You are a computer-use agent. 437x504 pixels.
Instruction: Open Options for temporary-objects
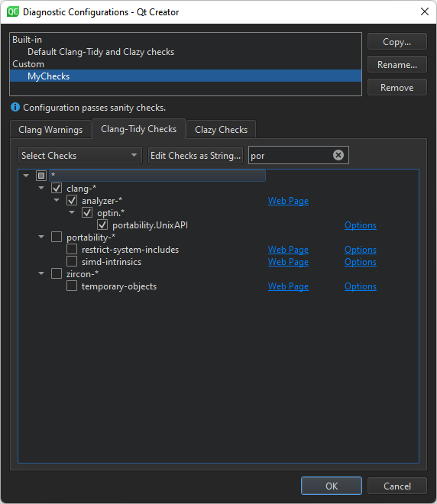(361, 286)
